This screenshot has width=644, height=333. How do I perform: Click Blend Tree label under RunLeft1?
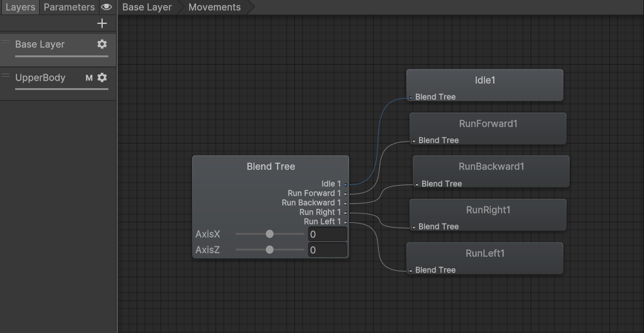click(435, 270)
